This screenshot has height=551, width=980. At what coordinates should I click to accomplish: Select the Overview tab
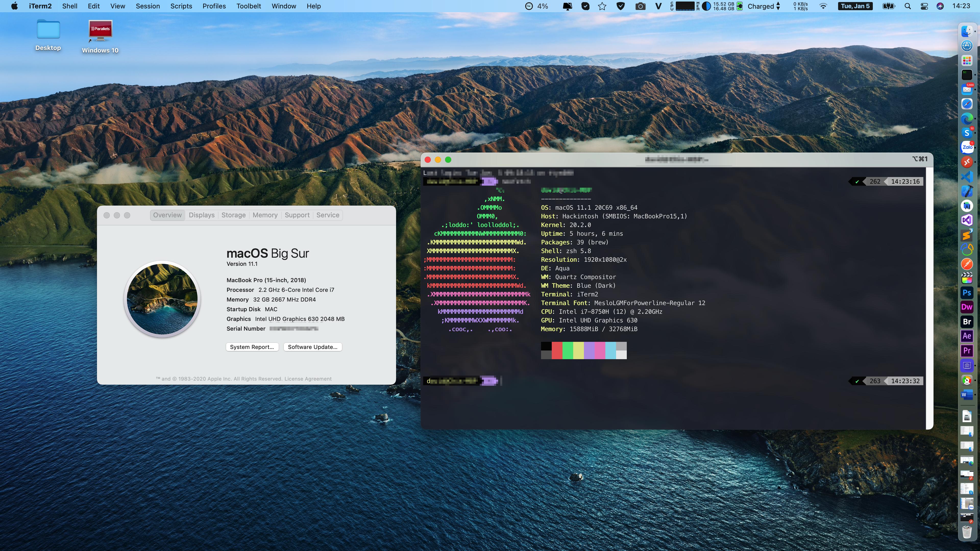pyautogui.click(x=167, y=215)
